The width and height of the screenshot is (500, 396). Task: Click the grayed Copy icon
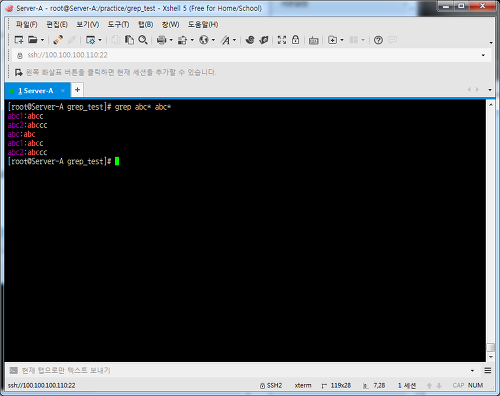115,40
